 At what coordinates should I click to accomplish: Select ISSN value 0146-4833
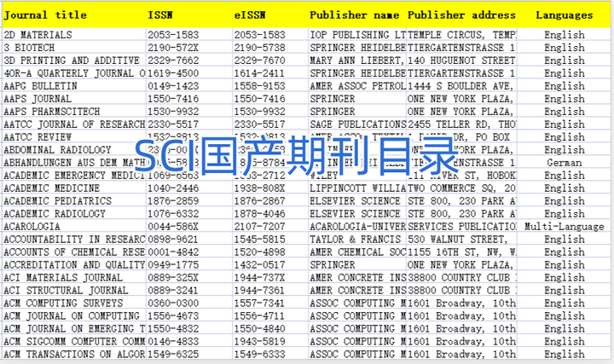point(189,341)
